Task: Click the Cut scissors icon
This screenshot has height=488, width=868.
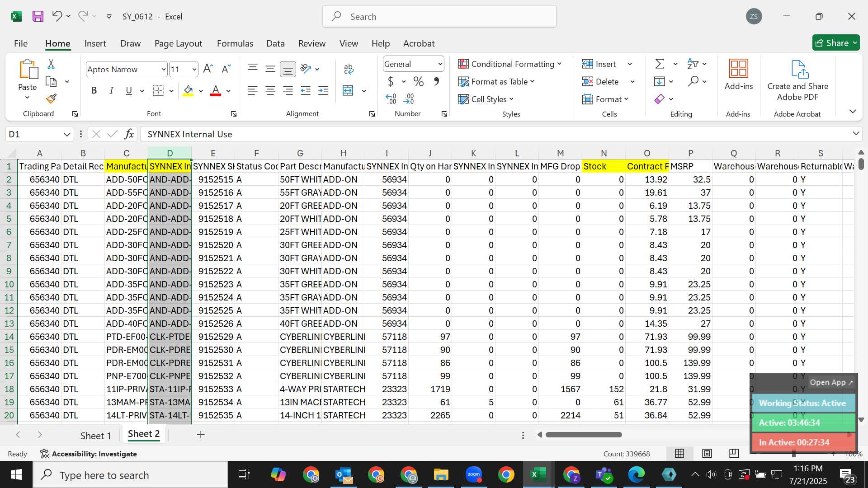Action: [51, 64]
